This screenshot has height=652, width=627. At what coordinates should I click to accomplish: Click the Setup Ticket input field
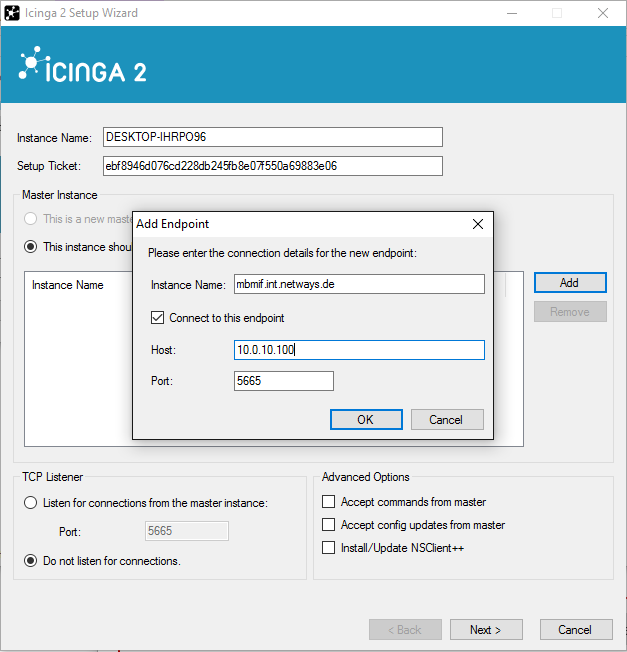click(273, 166)
